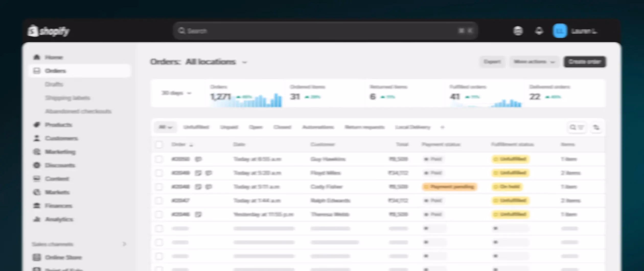The height and width of the screenshot is (271, 644).
Task: Open the Lauren L. account avatar
Action: point(560,31)
